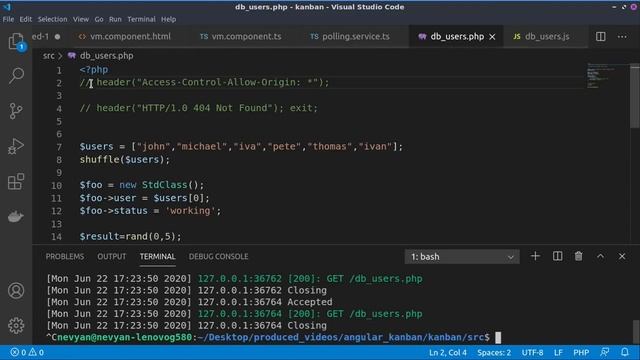Kill the terminal with trash icon
The image size is (640, 360).
tap(578, 256)
